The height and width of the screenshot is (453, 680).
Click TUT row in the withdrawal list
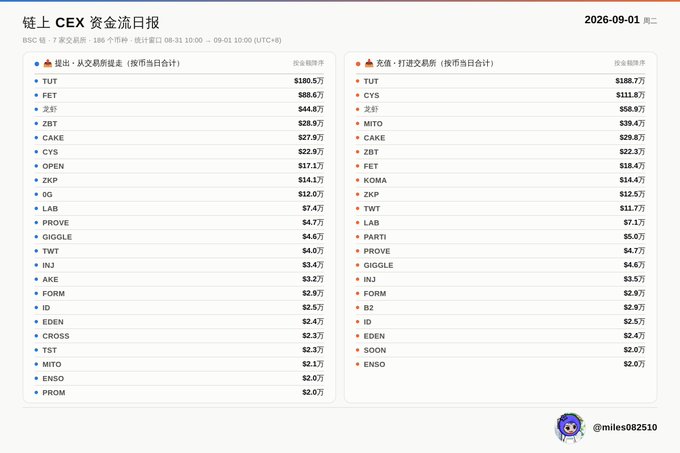click(x=179, y=81)
